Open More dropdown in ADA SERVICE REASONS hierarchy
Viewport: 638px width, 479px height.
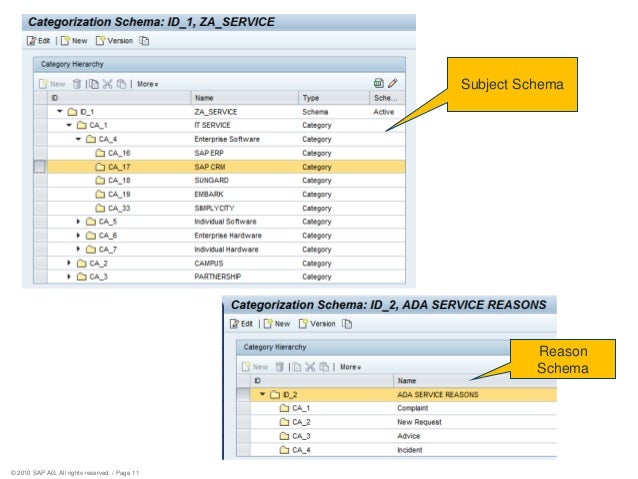pyautogui.click(x=350, y=367)
